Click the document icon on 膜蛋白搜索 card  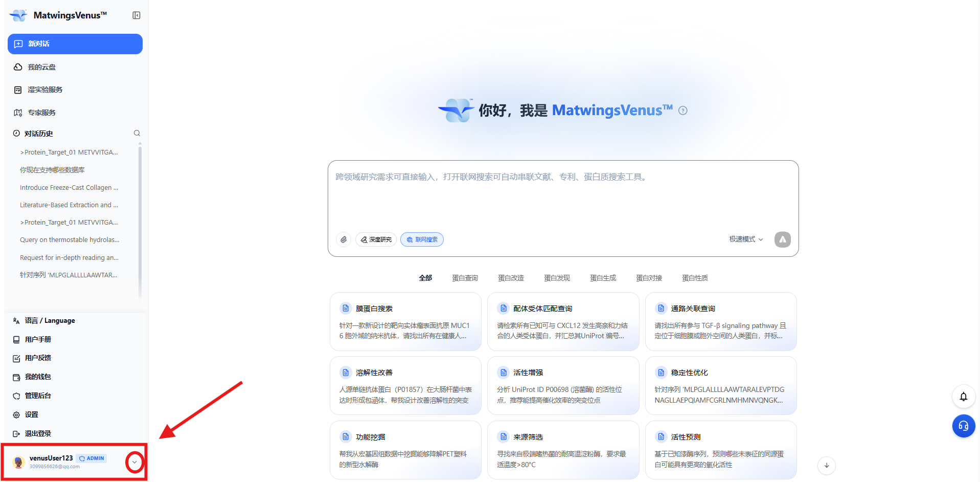(346, 309)
